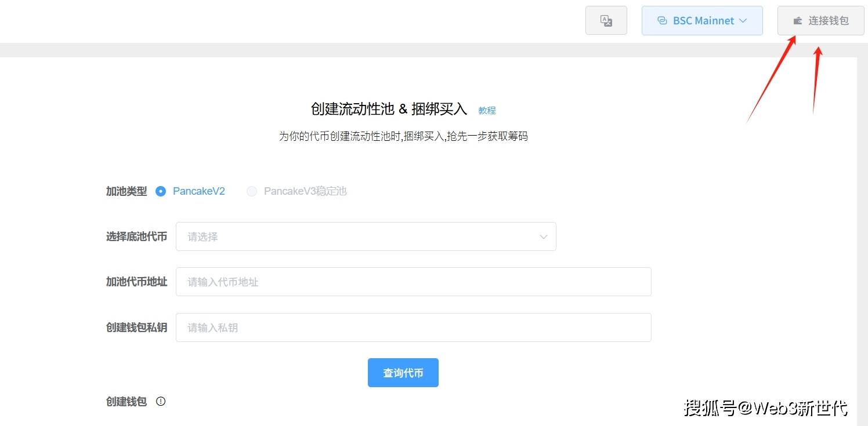The image size is (868, 426).
Task: Click the chain-link icon beside BSC Mainnet
Action: click(661, 21)
